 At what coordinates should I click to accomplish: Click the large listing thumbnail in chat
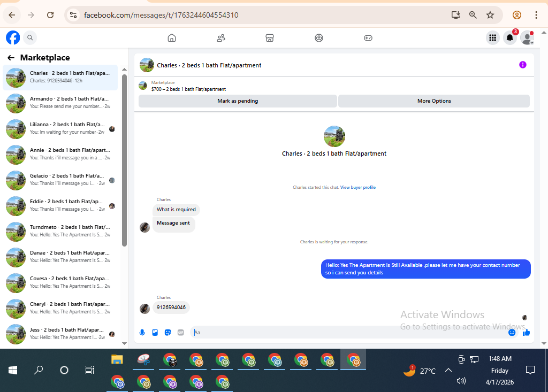(334, 136)
